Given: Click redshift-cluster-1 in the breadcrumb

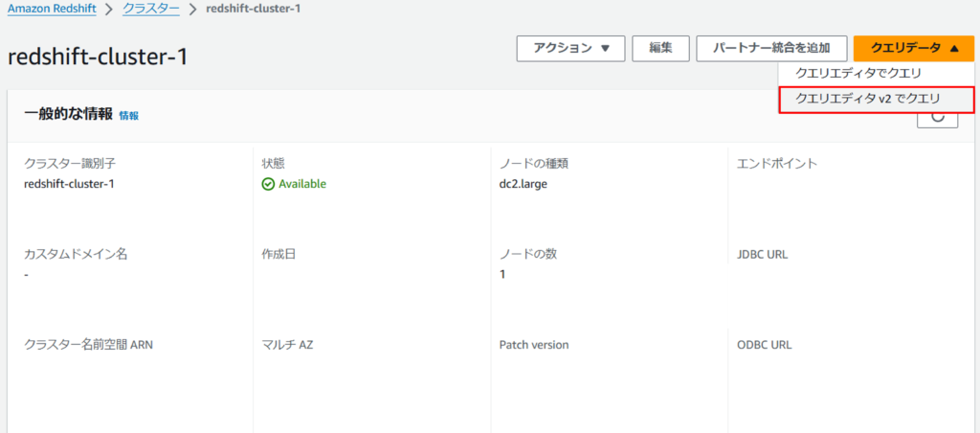Looking at the screenshot, I should click(x=254, y=10).
